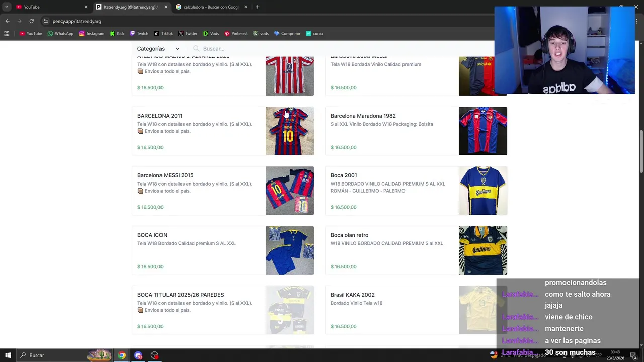The image size is (644, 362).
Task: Click the Brasil KAKA 2002 price $ 16.500,00
Action: [x=344, y=327]
